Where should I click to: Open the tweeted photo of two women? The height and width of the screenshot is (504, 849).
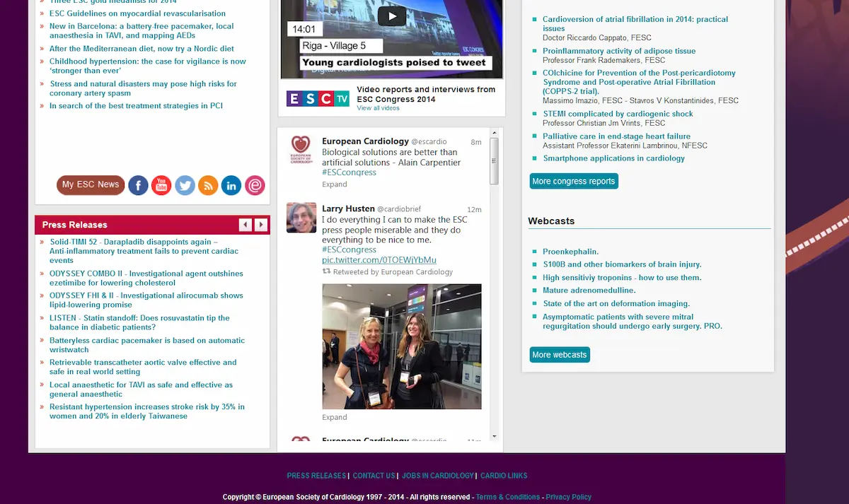point(402,346)
